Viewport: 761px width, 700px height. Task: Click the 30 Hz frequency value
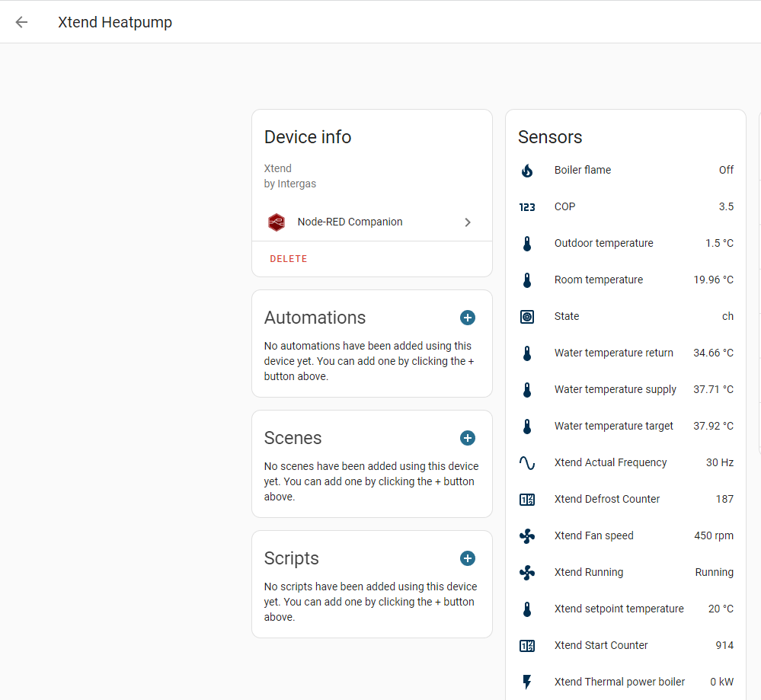[720, 462]
